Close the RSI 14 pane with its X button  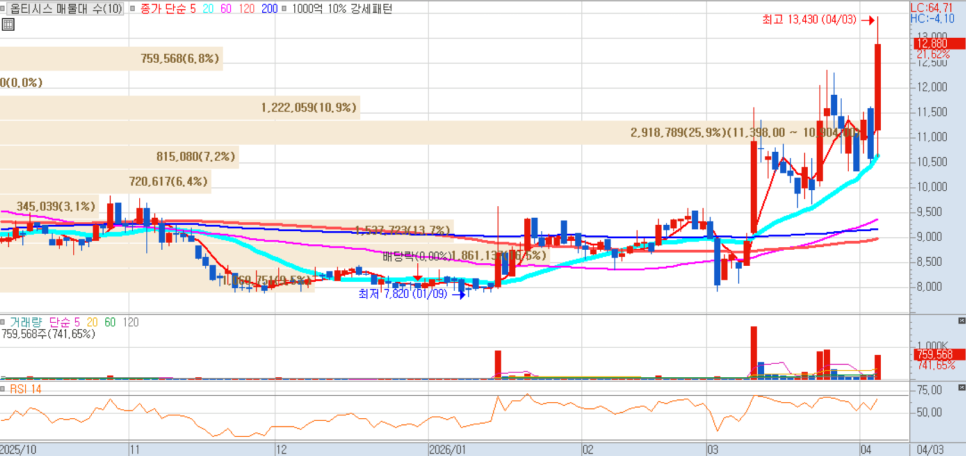point(962,387)
